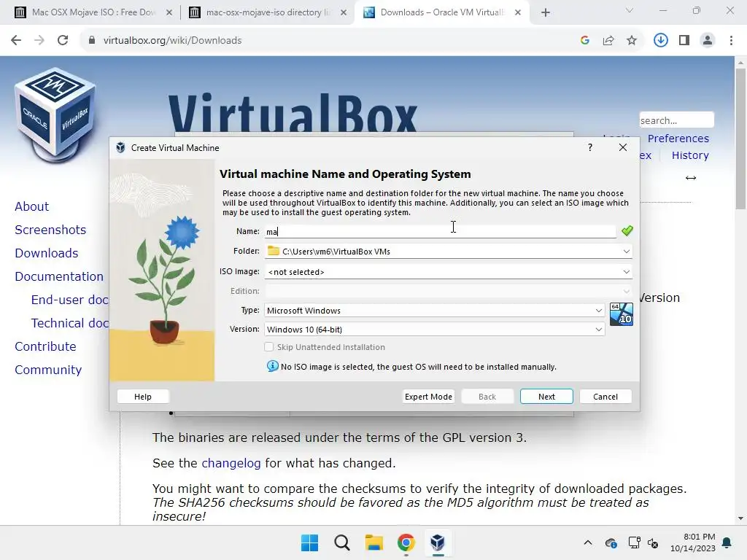This screenshot has height=560, width=747.
Task: Click the taskbar clock and date
Action: click(693, 542)
